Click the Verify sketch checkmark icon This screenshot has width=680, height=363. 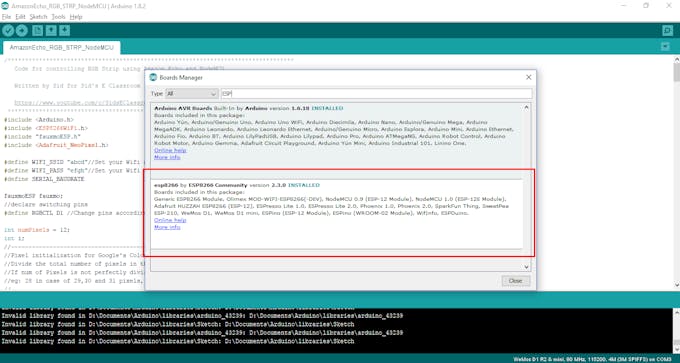coord(8,30)
